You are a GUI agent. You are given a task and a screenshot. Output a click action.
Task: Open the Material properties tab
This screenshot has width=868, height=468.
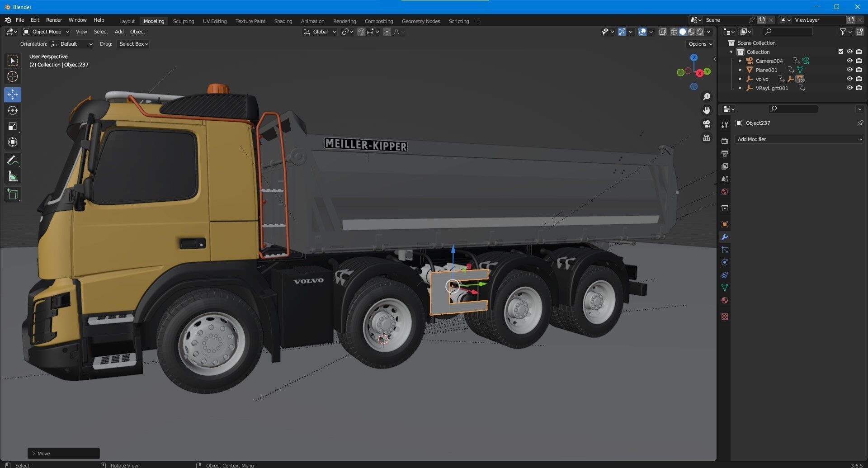point(725,300)
